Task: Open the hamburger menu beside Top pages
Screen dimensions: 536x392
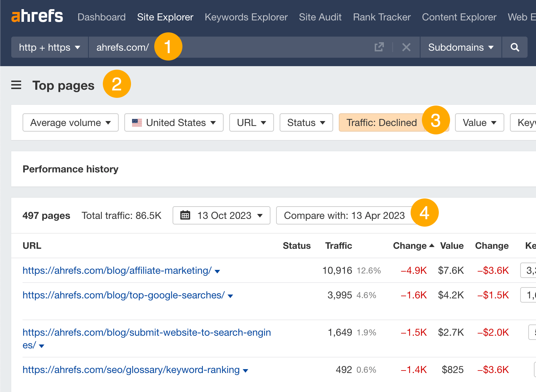Action: (x=16, y=84)
